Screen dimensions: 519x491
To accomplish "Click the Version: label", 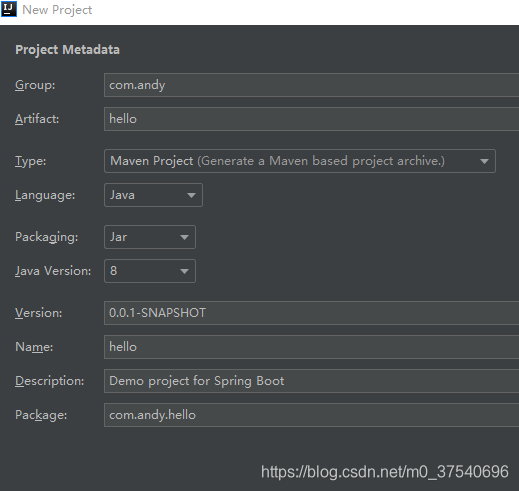I will (x=39, y=313).
